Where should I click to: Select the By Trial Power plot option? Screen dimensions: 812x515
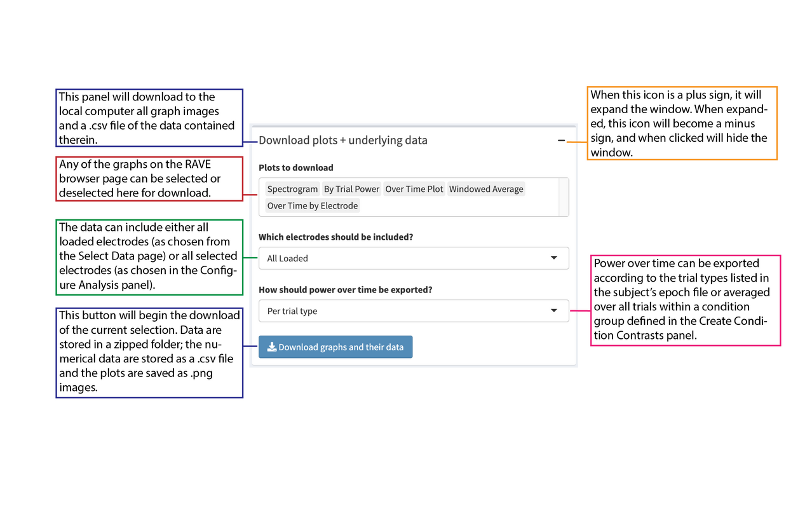point(351,189)
